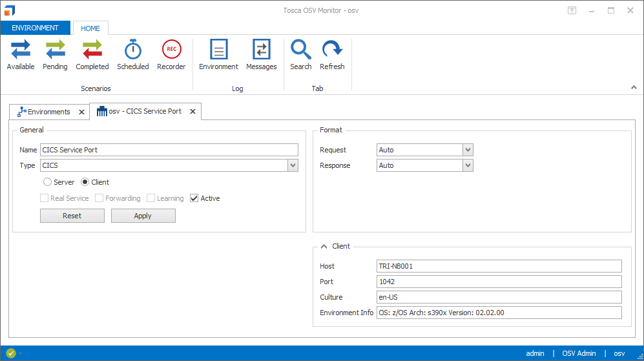This screenshot has height=361, width=644.
Task: Select the Server radio button
Action: [48, 182]
